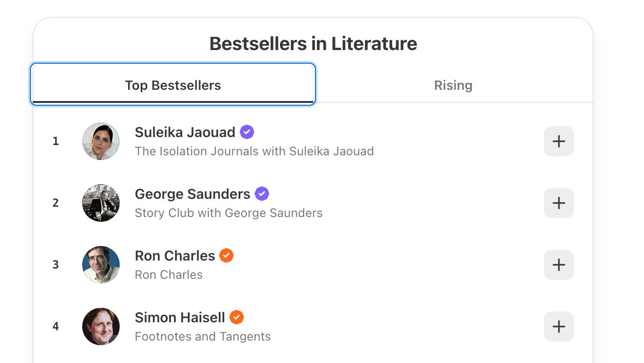Open Suleika Jaouad's profile avatar

point(101,141)
